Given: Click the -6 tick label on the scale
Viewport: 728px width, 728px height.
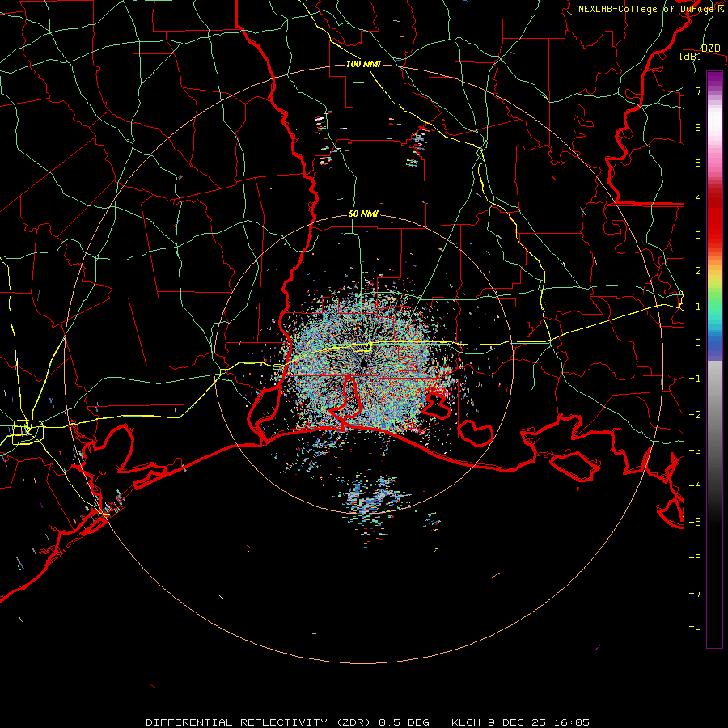Looking at the screenshot, I should 695,558.
